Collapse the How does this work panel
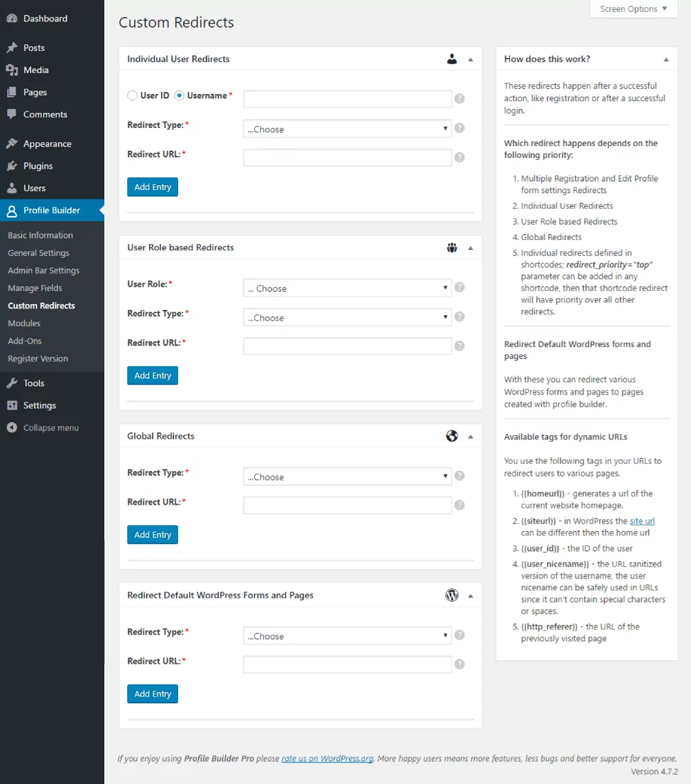691x784 pixels. point(666,59)
